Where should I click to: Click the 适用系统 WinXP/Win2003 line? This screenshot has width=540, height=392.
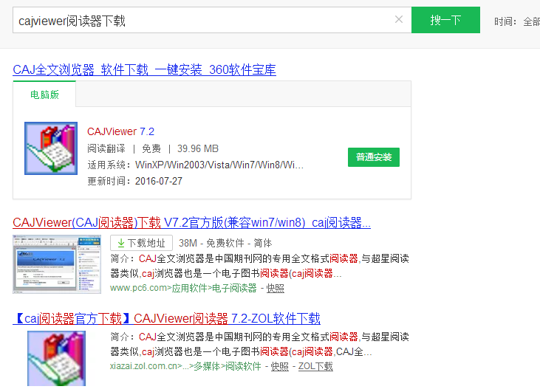pos(195,165)
